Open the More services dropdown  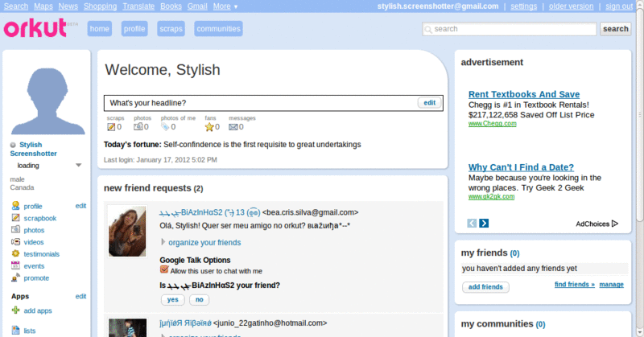[225, 6]
